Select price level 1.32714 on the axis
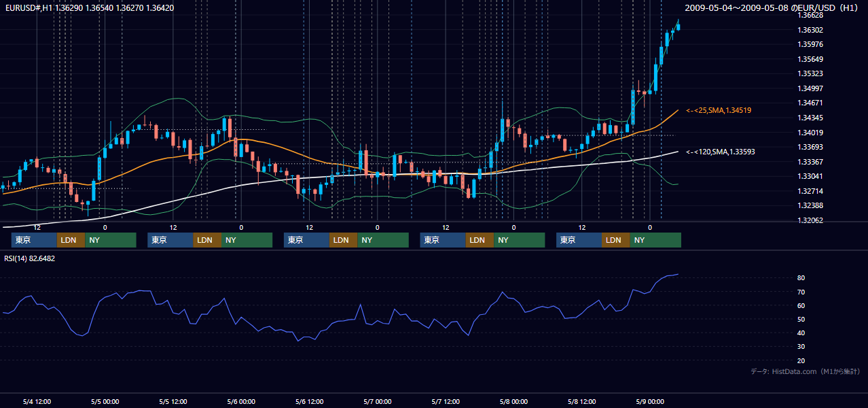Viewport: 868px width, 408px height. (810, 191)
